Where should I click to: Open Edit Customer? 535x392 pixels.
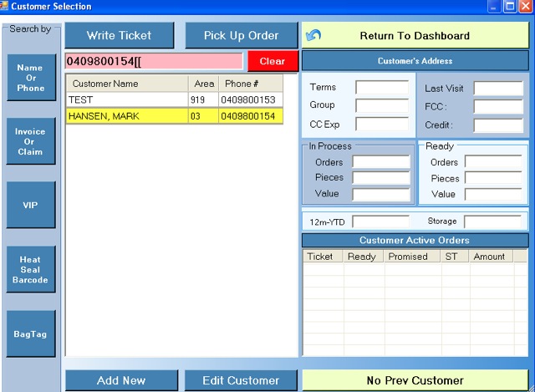click(x=241, y=380)
